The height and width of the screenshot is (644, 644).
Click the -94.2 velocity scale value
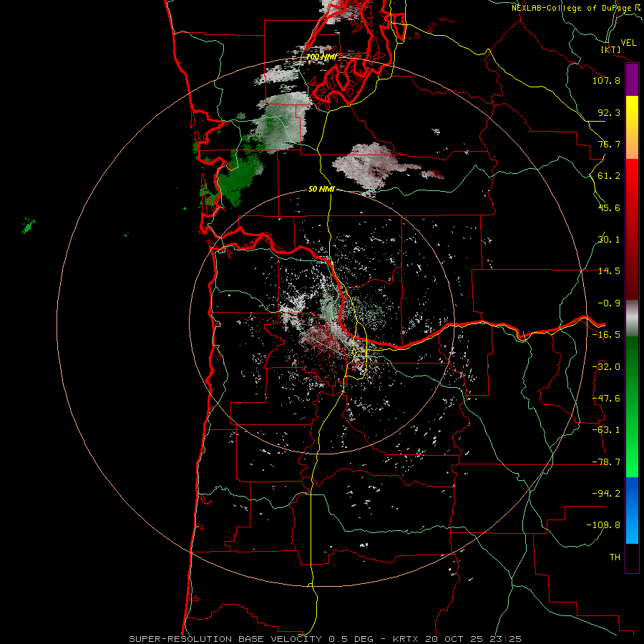(x=606, y=494)
